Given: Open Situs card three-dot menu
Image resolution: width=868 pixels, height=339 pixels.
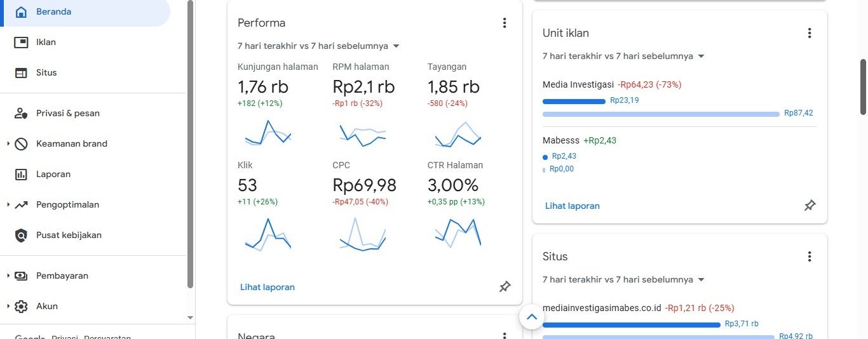Looking at the screenshot, I should (810, 256).
